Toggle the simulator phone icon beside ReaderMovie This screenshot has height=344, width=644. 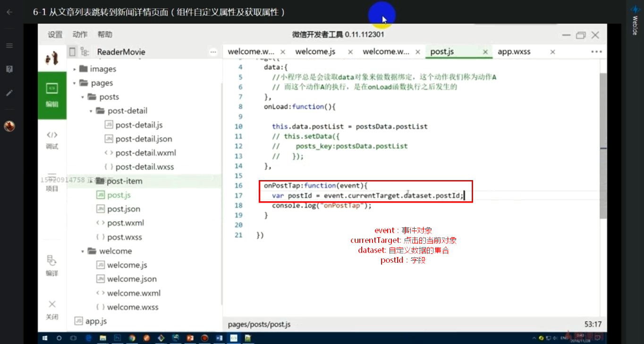72,52
